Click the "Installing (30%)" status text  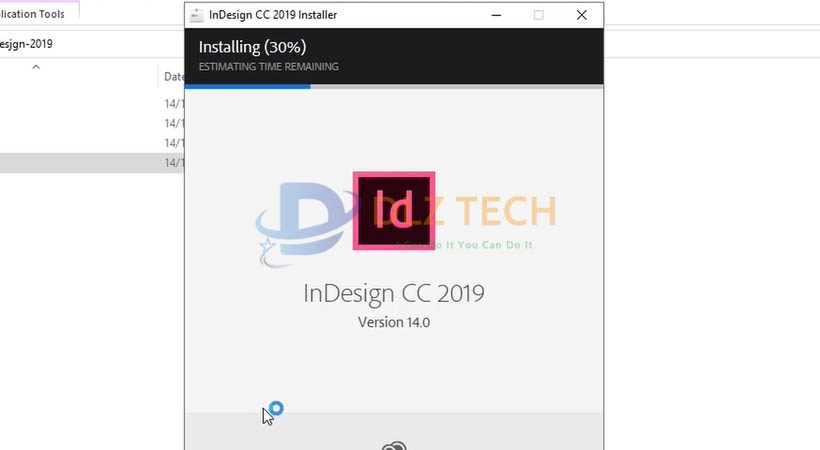coord(252,47)
